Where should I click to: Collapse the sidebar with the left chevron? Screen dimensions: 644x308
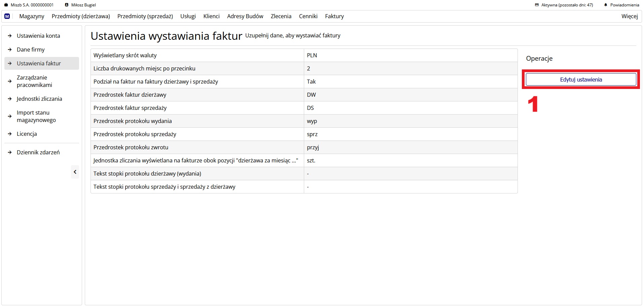click(75, 172)
